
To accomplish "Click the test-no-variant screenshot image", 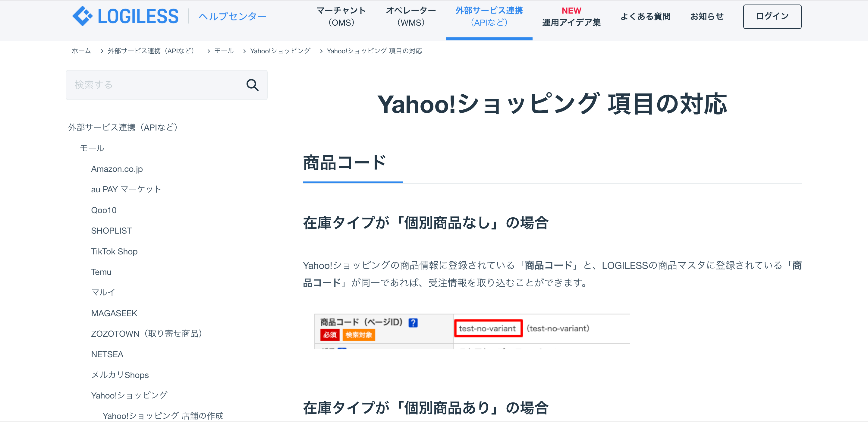I will [x=472, y=331].
